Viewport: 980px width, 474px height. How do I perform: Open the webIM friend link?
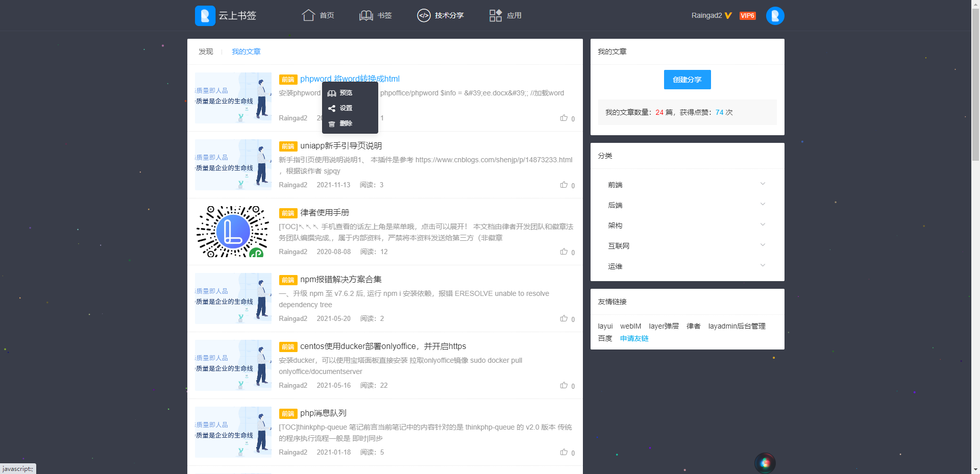[630, 326]
